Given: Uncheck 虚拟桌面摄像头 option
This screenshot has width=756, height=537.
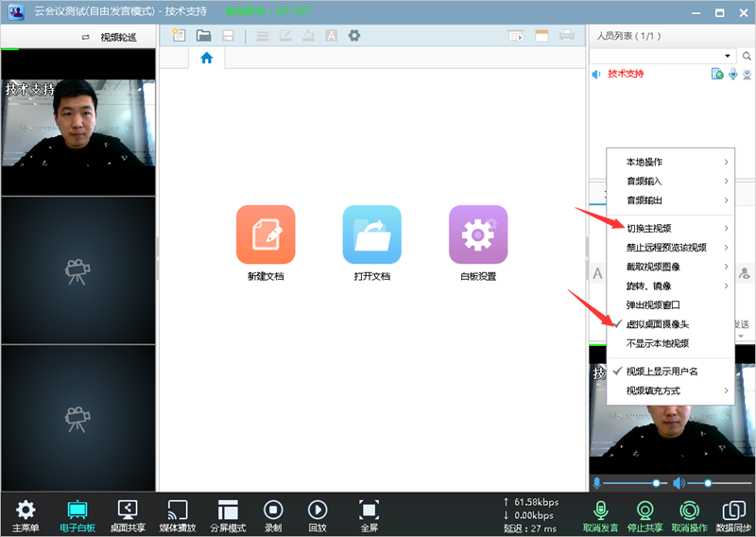Looking at the screenshot, I should [x=670, y=324].
